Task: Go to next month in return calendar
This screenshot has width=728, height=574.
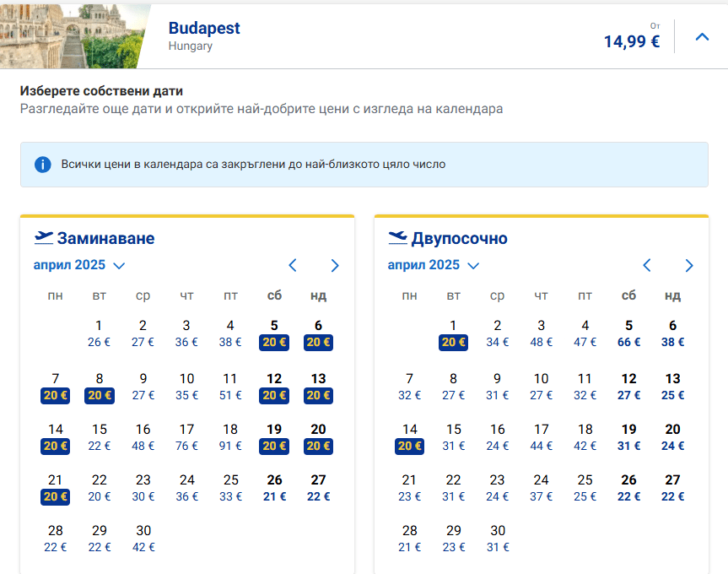Action: point(689,265)
